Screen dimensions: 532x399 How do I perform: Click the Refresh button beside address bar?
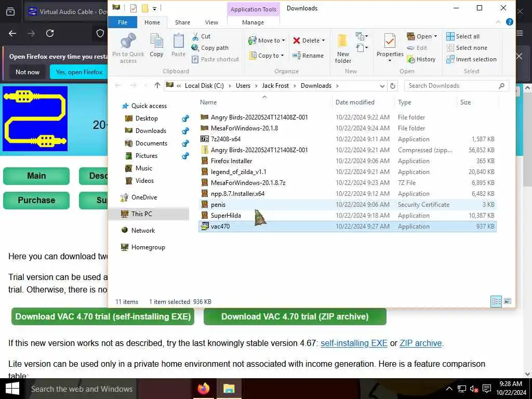tap(393, 86)
